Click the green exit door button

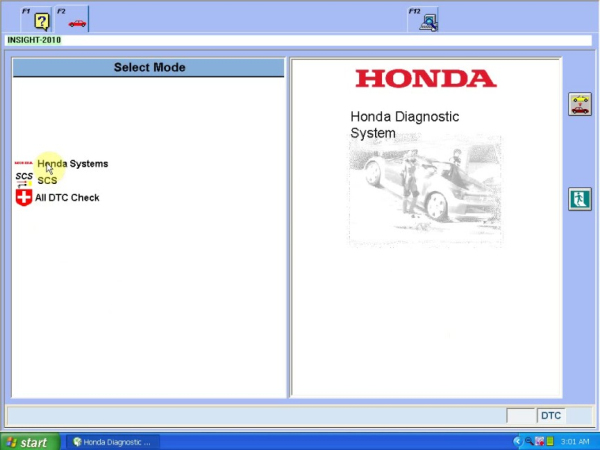click(580, 199)
